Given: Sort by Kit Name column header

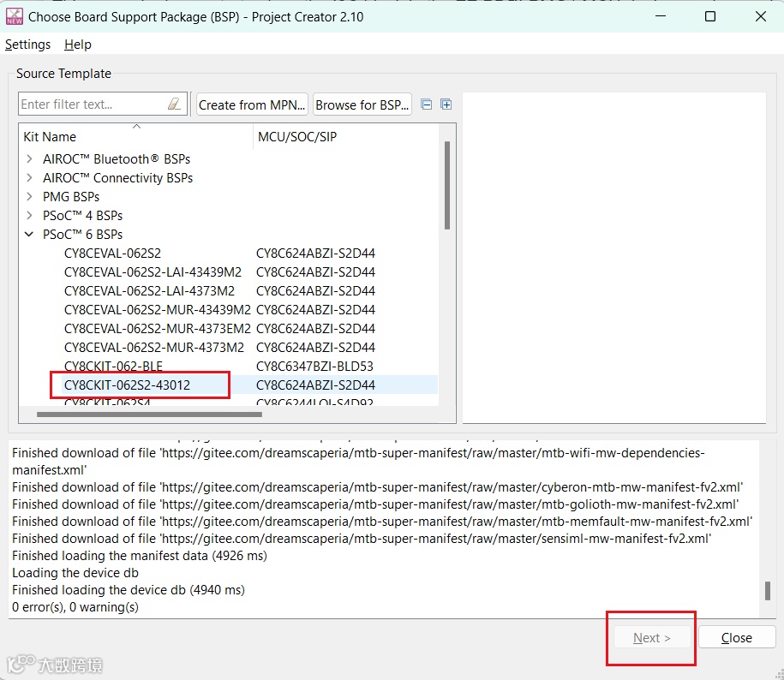Looking at the screenshot, I should 136,136.
